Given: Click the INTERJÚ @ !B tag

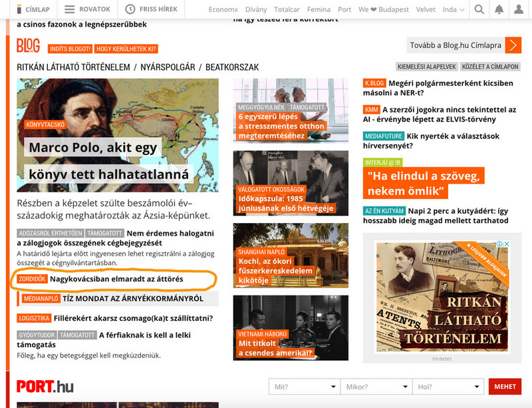Looking at the screenshot, I should [x=383, y=162].
